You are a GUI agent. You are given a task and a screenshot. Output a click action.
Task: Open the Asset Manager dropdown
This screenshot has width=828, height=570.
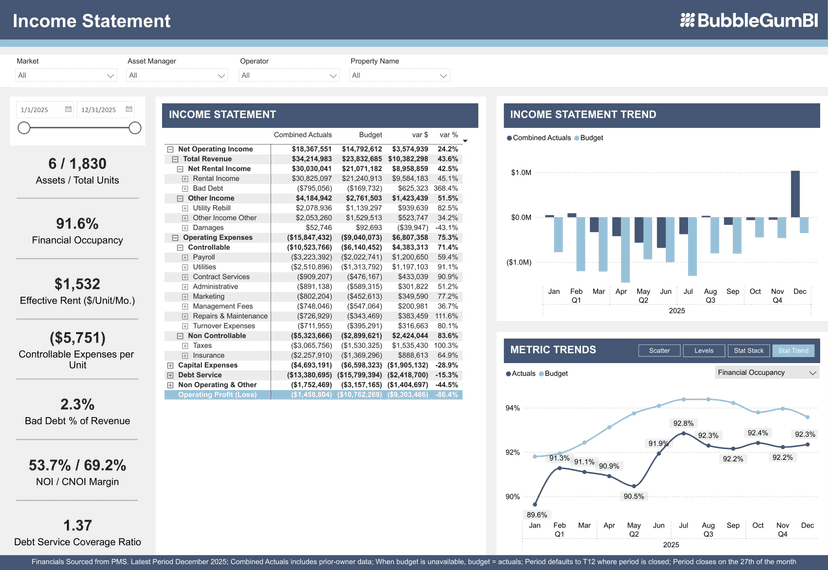pyautogui.click(x=177, y=76)
